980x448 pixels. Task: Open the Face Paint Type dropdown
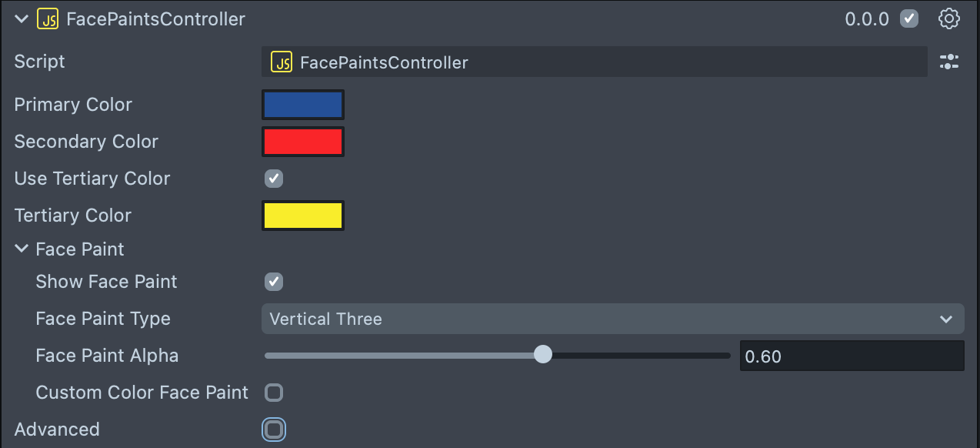click(612, 319)
